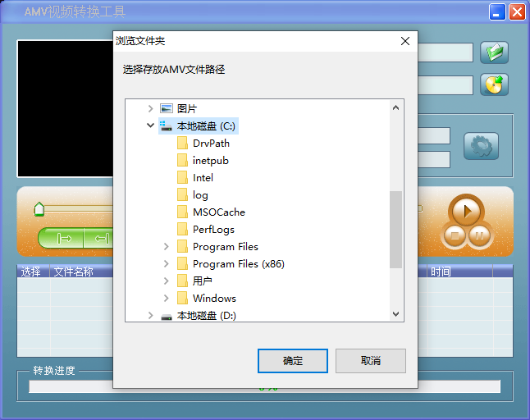Select 本地磁盘 (D:) drive
Viewport: 530px width, 420px height.
(199, 316)
